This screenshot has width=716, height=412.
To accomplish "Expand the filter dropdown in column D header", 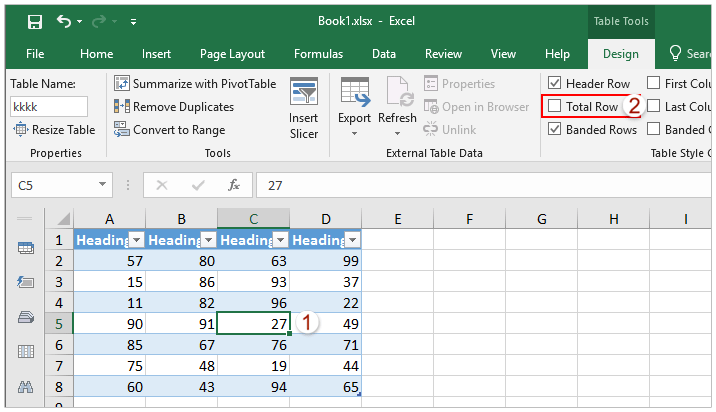I will coord(352,240).
